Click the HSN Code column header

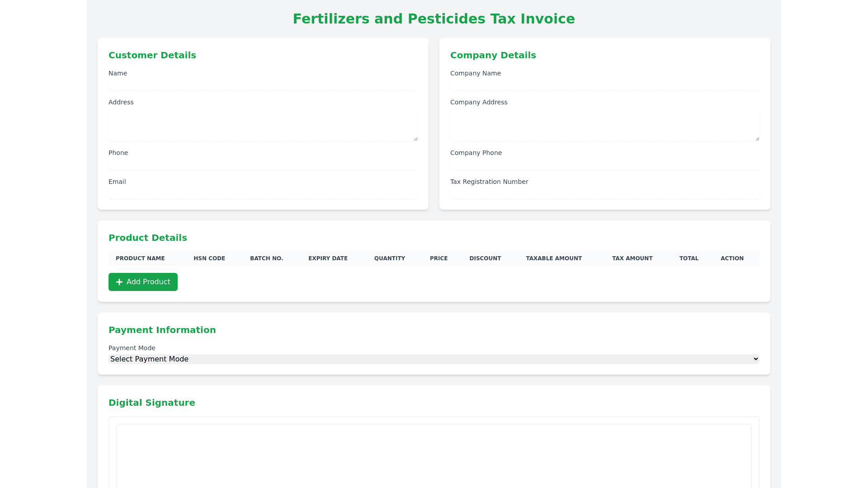point(209,258)
